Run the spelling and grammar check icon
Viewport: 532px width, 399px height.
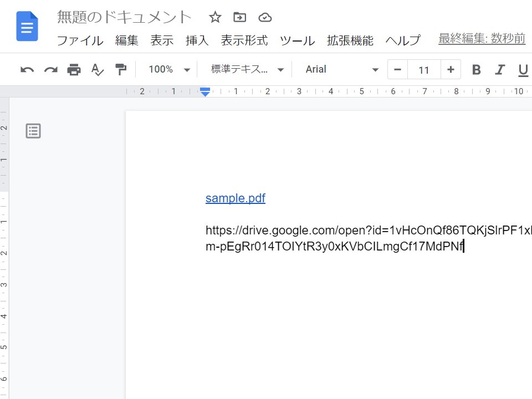96,69
